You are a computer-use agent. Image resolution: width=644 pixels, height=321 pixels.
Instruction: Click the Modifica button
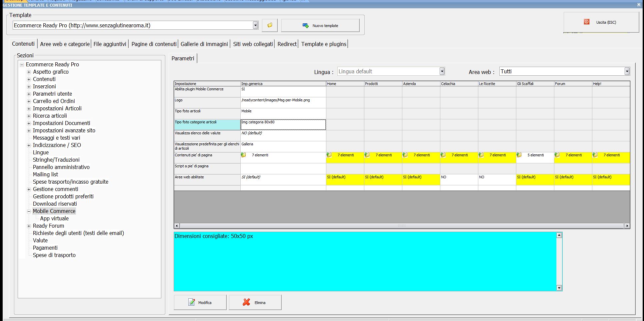point(200,302)
